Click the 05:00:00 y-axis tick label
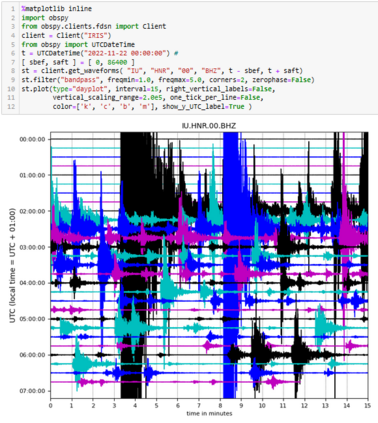Image resolution: width=378 pixels, height=423 pixels. 33,319
